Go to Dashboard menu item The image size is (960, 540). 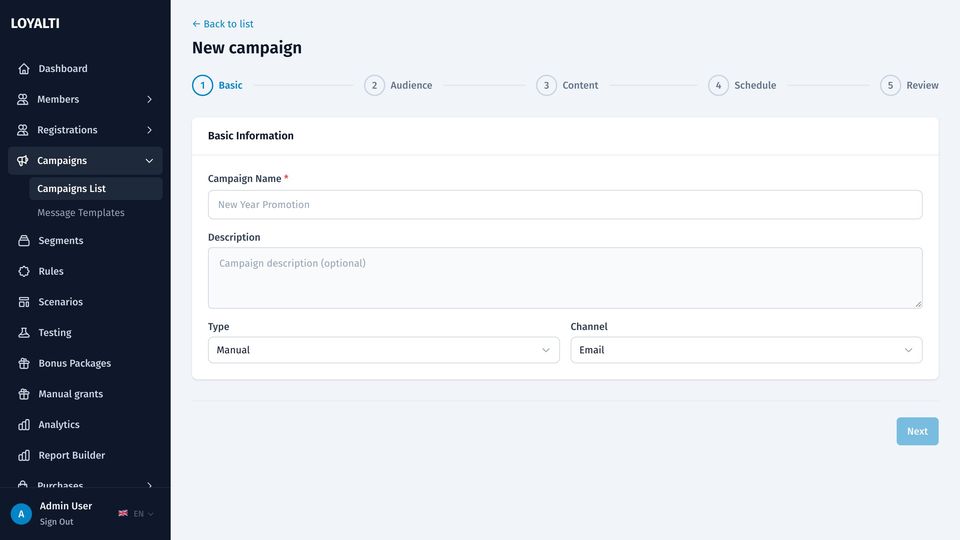(x=85, y=69)
